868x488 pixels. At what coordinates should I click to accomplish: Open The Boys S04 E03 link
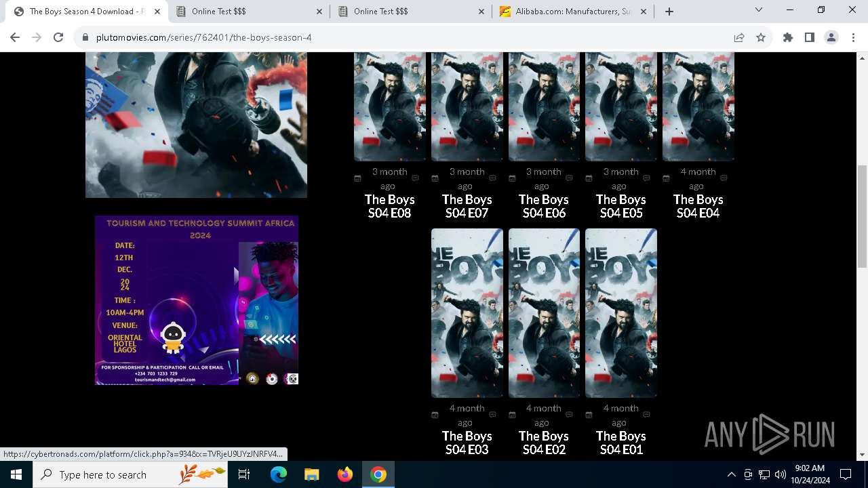[x=467, y=443]
